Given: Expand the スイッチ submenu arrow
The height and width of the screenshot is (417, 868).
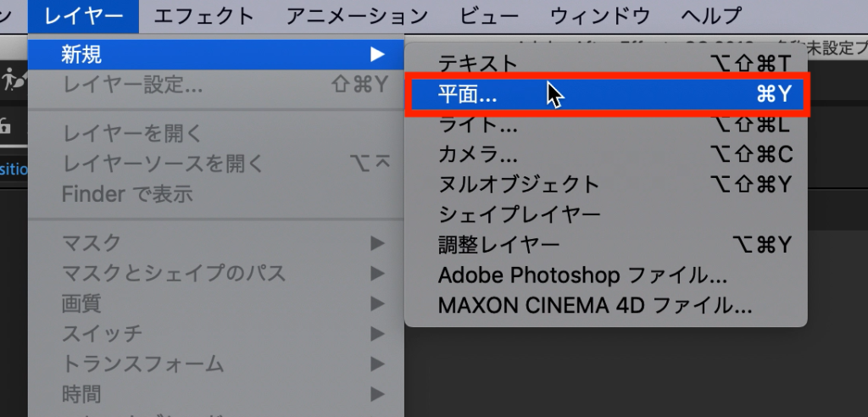Looking at the screenshot, I should click(x=377, y=333).
